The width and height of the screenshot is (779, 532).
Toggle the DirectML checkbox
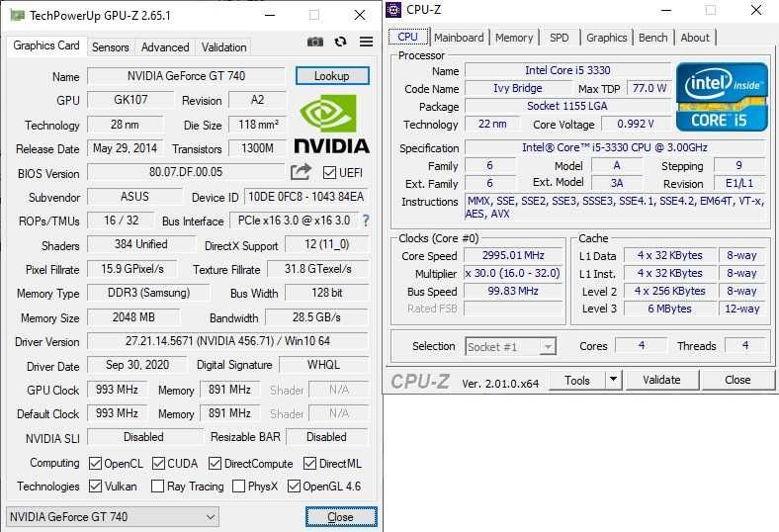point(310,464)
